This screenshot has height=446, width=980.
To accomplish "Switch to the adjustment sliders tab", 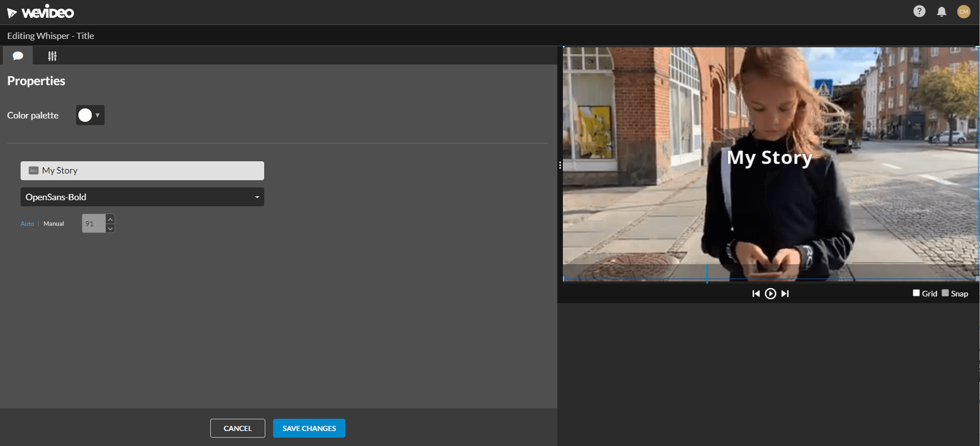I will pyautogui.click(x=52, y=56).
